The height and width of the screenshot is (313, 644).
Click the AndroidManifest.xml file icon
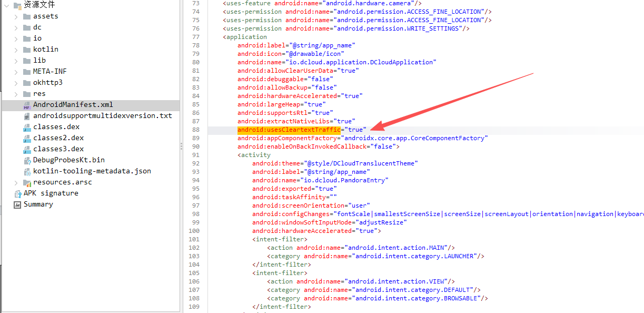tap(27, 105)
